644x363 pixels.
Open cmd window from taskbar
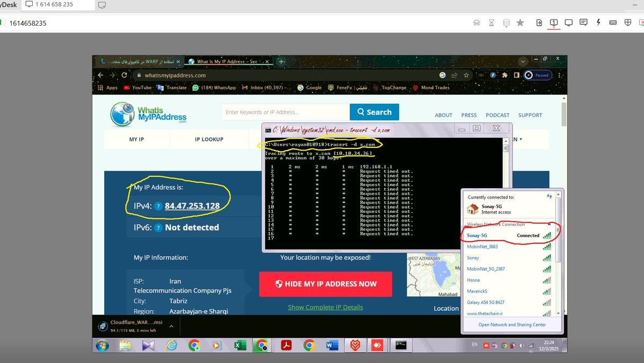tap(401, 345)
